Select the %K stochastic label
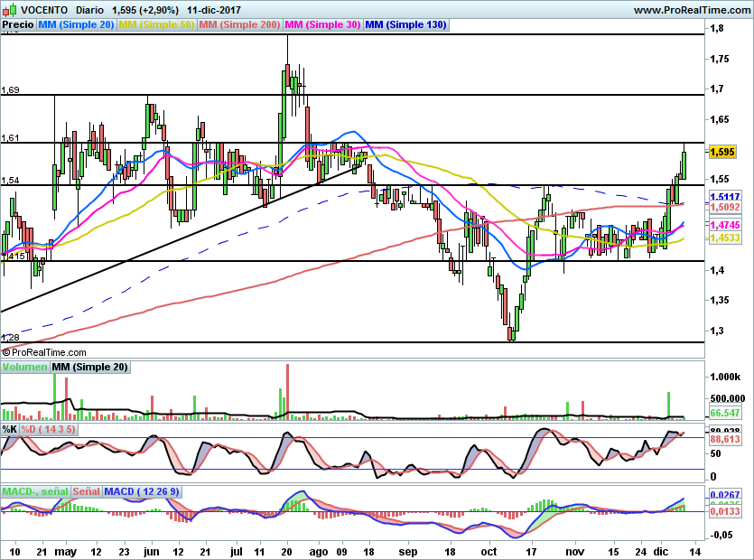The width and height of the screenshot is (754, 560). tap(10, 429)
